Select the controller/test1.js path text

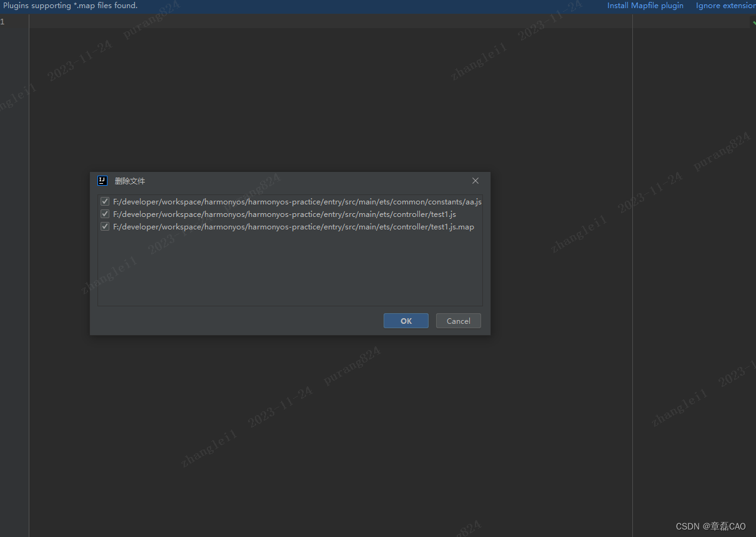[284, 214]
